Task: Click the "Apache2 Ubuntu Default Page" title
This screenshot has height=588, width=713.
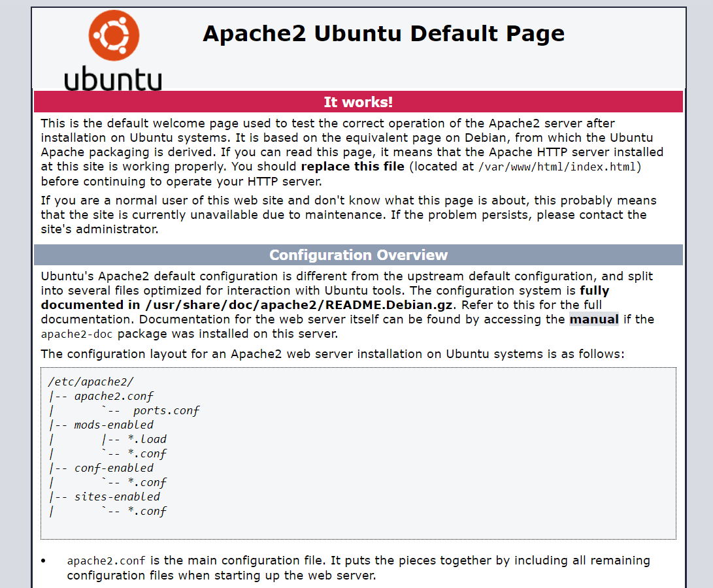Action: [384, 34]
